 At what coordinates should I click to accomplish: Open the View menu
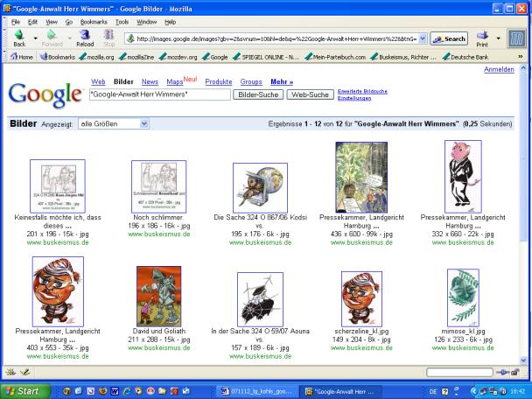tap(52, 22)
